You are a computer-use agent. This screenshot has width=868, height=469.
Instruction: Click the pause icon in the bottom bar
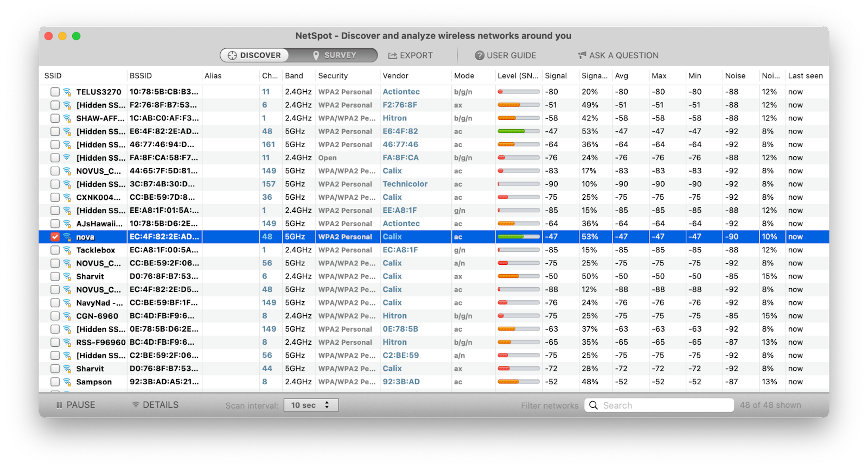[60, 405]
